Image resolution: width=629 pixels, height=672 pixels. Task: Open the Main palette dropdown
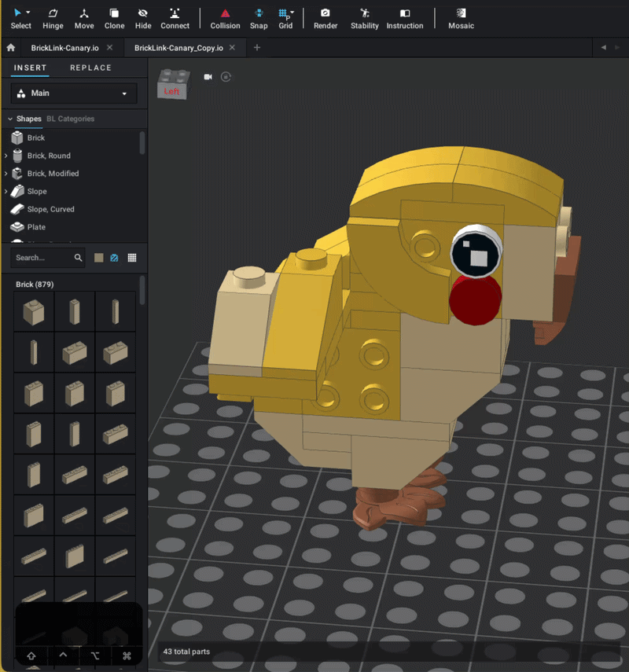pyautogui.click(x=74, y=94)
